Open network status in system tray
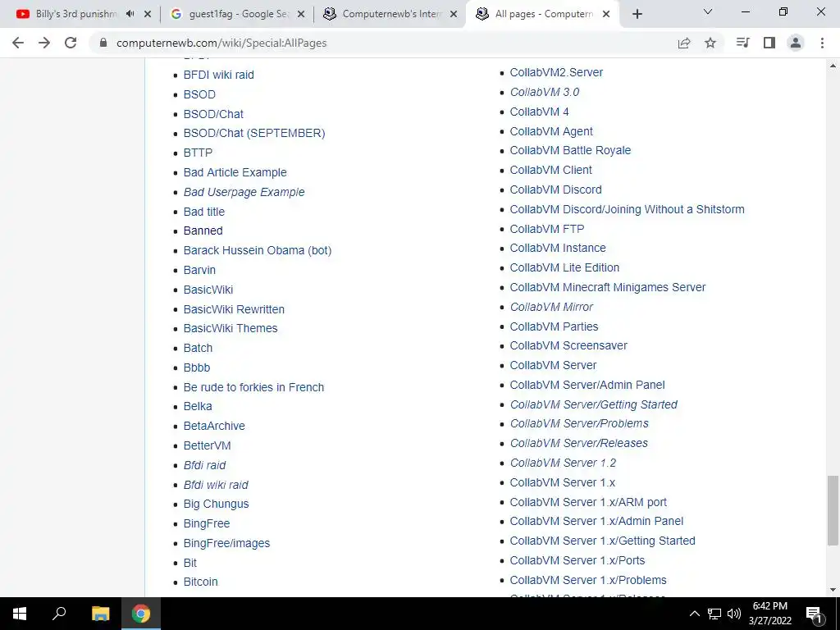This screenshot has width=840, height=630. coord(714,614)
